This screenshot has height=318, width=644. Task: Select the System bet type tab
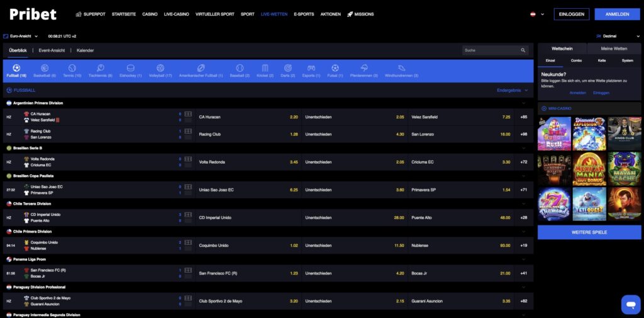[x=627, y=60]
